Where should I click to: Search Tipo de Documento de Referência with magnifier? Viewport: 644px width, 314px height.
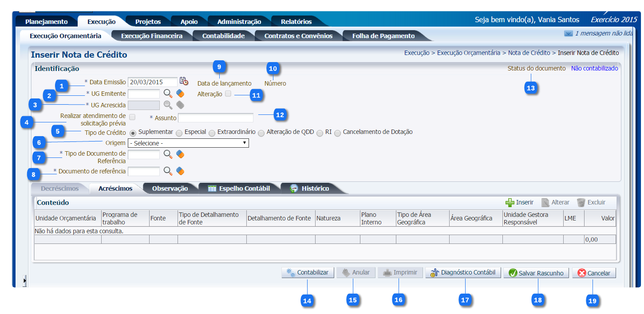(x=168, y=154)
